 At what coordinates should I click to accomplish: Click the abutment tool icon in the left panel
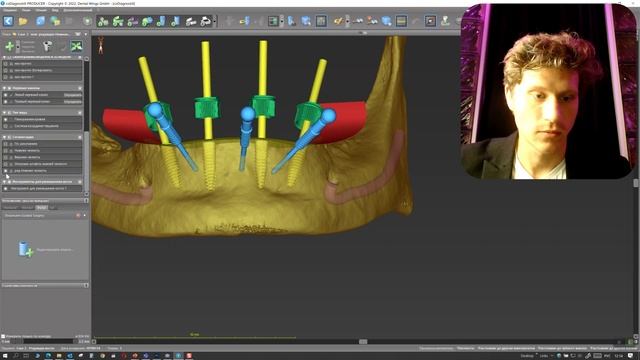click(x=47, y=46)
